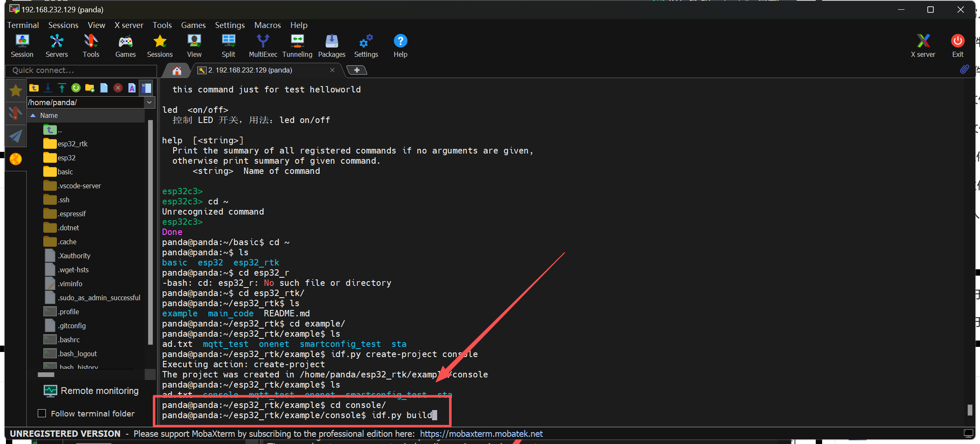Click the terminal's vertical scrollbar thumb
980x444 pixels.
point(969,410)
